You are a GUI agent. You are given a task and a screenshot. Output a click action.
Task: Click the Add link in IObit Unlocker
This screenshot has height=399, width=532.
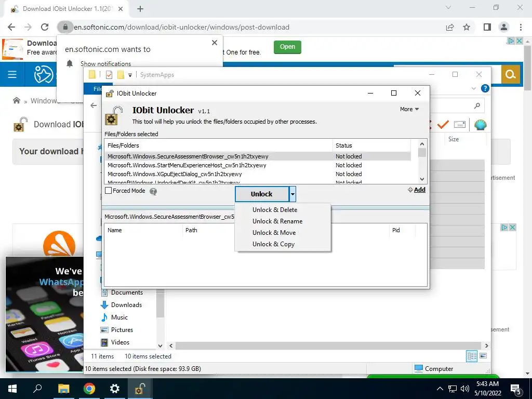pos(417,190)
